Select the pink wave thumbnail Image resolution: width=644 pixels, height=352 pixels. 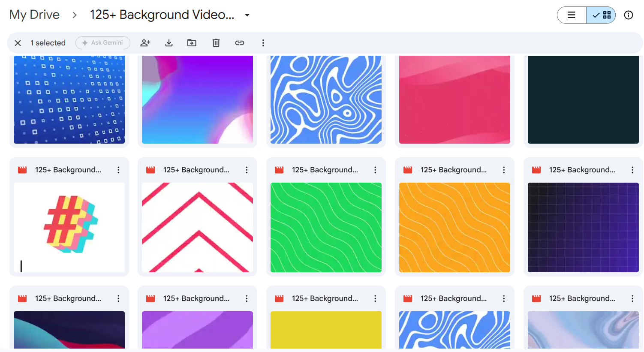click(x=454, y=99)
